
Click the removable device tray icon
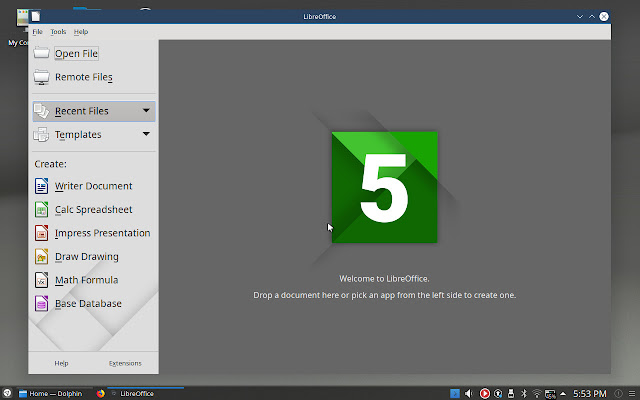click(511, 393)
